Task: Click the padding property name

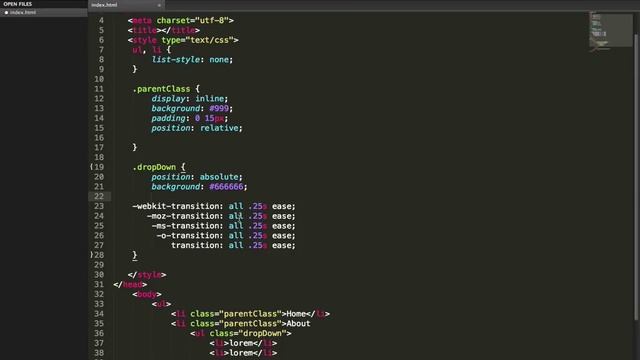Action: [x=169, y=118]
